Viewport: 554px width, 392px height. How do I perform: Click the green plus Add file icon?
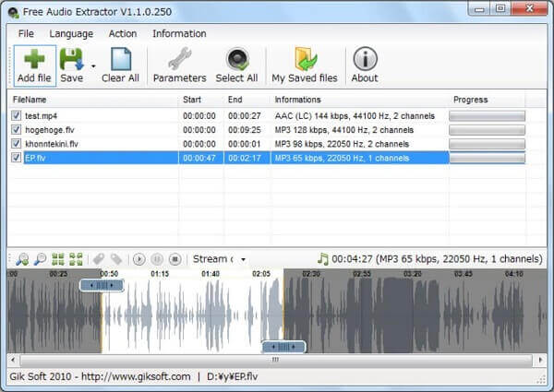click(x=34, y=59)
